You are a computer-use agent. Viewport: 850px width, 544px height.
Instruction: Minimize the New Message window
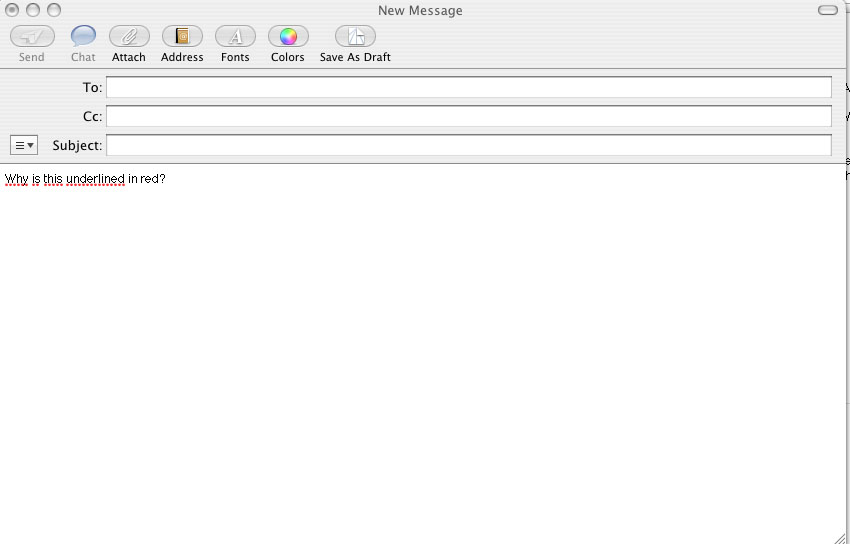(x=33, y=10)
